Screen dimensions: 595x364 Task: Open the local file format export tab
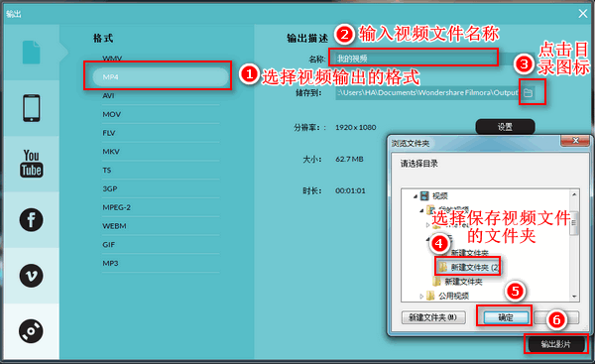click(31, 53)
